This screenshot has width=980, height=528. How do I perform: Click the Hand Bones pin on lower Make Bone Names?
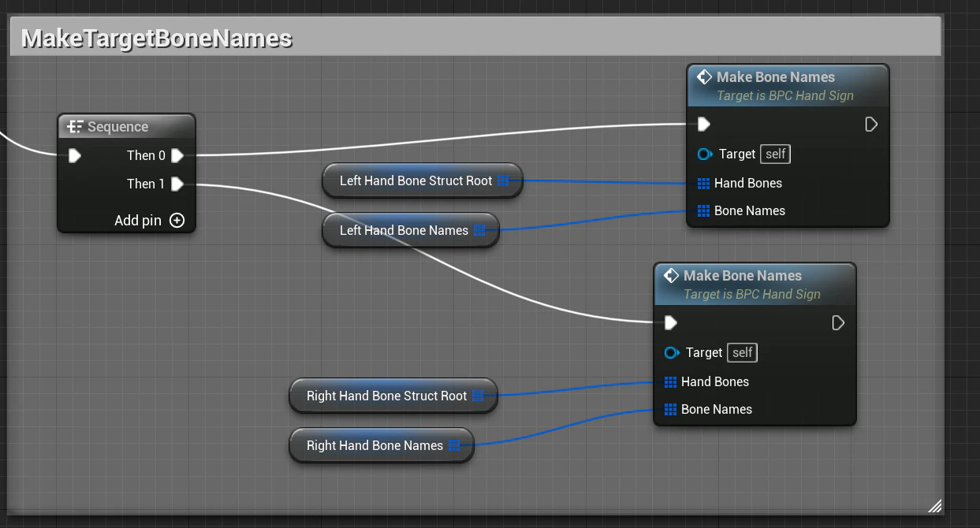coord(671,381)
